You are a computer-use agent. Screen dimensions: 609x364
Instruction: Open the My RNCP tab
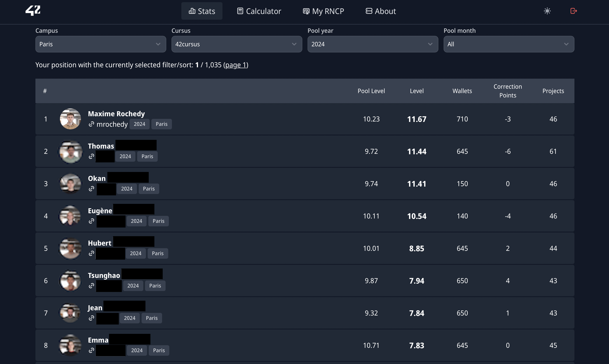pos(323,11)
